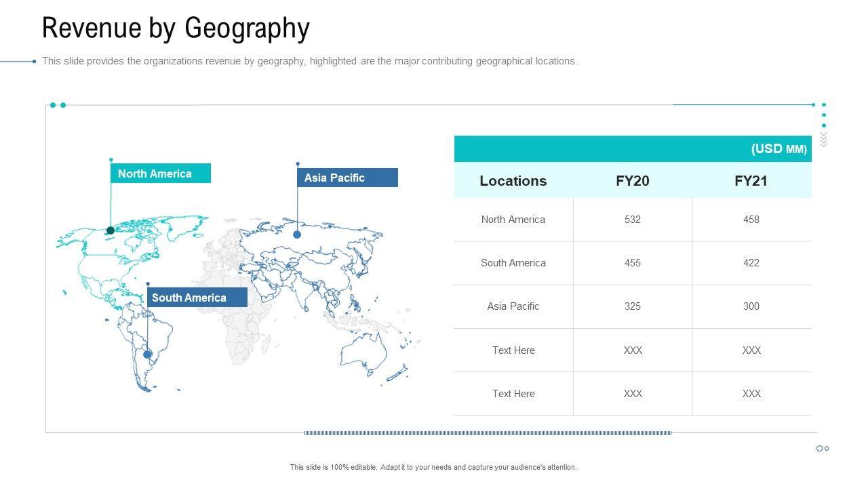Click the two small circles in bottom-right corner

823,449
